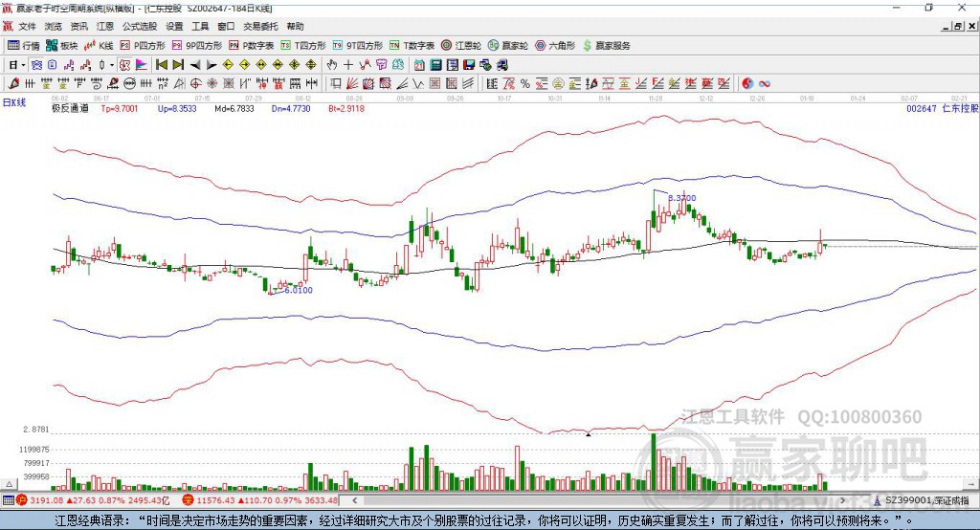
Task: Jump to last bar icon
Action: pyautogui.click(x=178, y=65)
